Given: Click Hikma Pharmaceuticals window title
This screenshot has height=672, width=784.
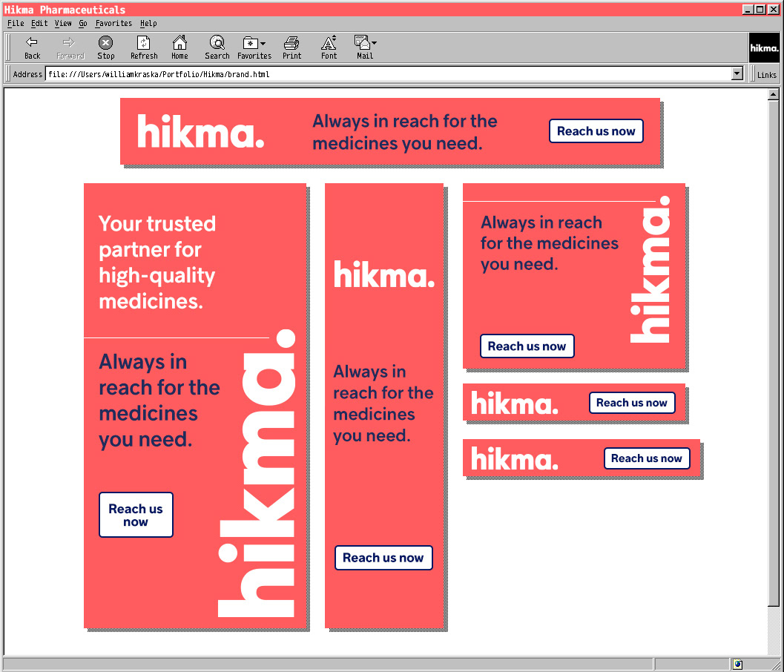Looking at the screenshot, I should tap(65, 10).
